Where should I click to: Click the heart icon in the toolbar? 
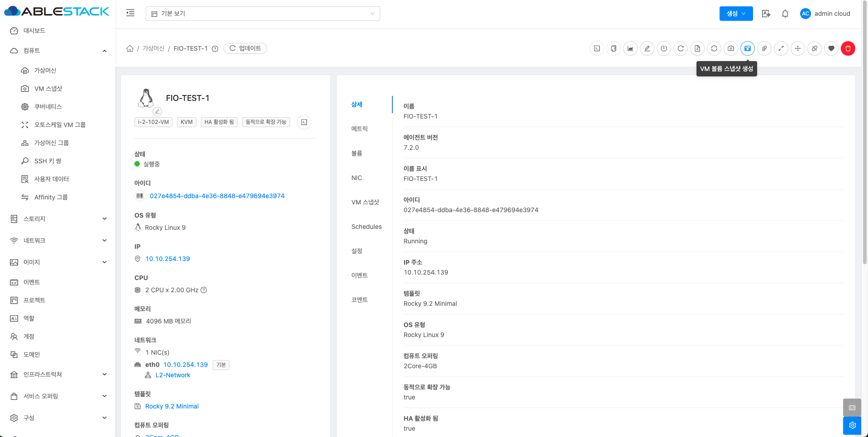click(831, 48)
